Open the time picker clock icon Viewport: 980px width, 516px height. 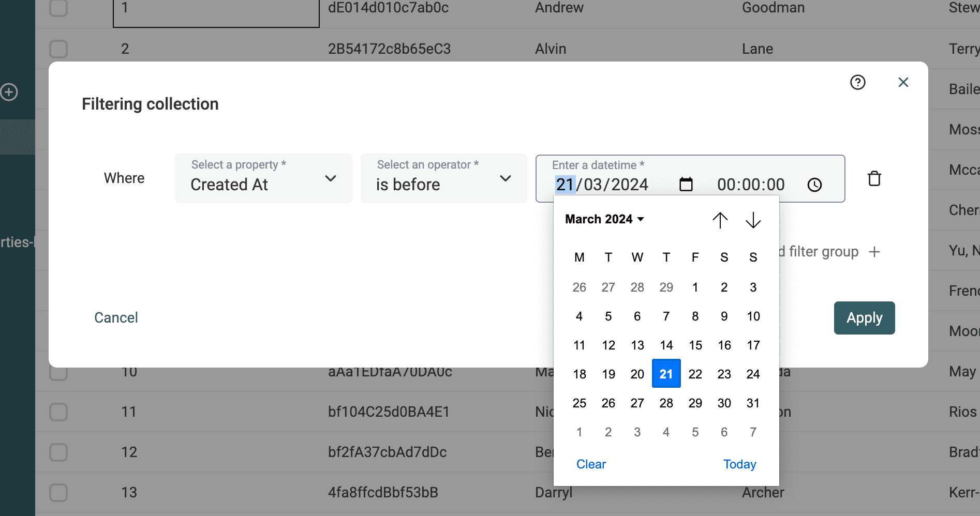point(814,185)
